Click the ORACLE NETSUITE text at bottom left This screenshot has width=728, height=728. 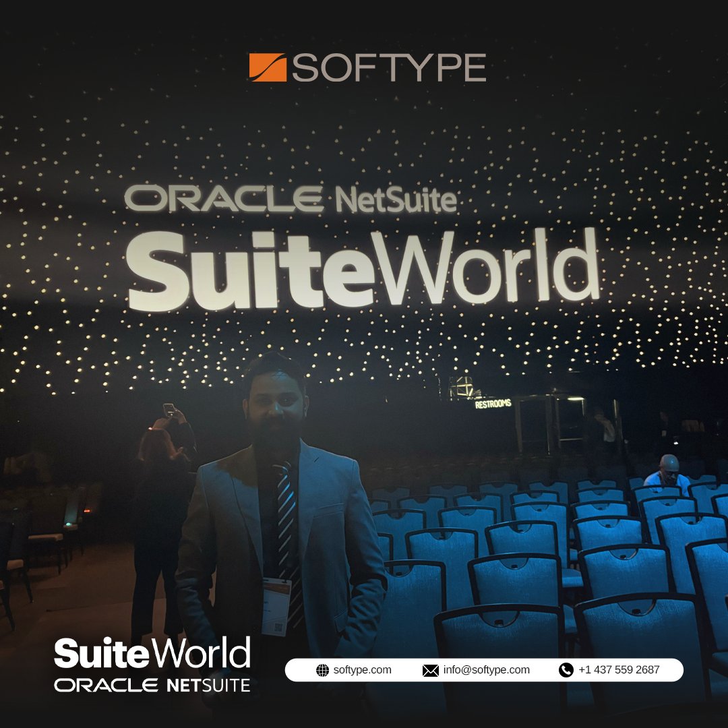point(152,686)
